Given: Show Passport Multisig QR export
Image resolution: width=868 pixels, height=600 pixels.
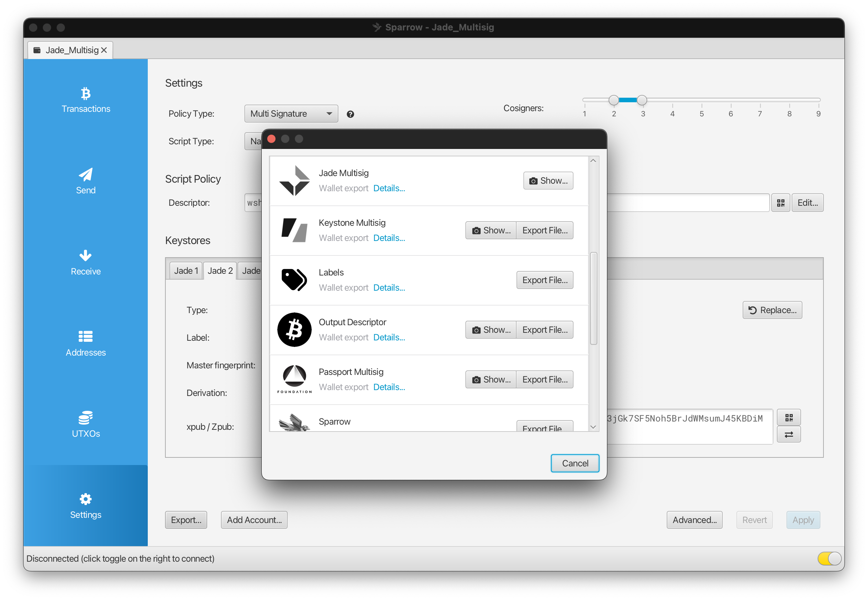Looking at the screenshot, I should [x=491, y=379].
